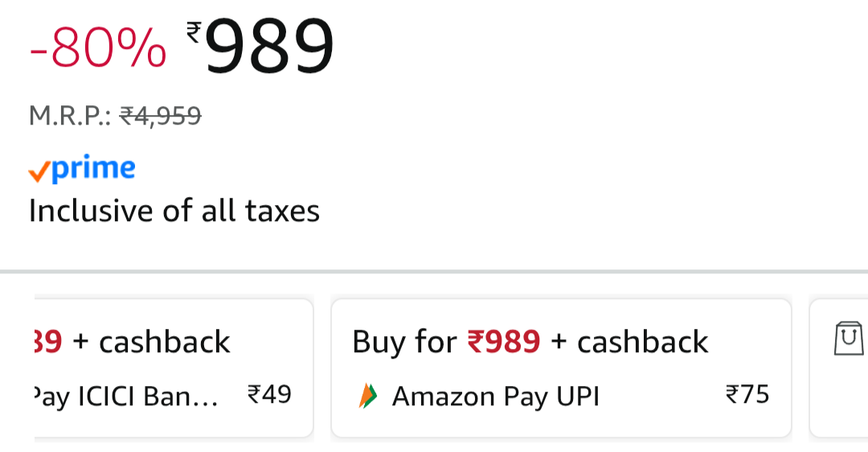This screenshot has height=452, width=868.
Task: Click the struck-through ₹4,959 original price
Action: click(160, 117)
